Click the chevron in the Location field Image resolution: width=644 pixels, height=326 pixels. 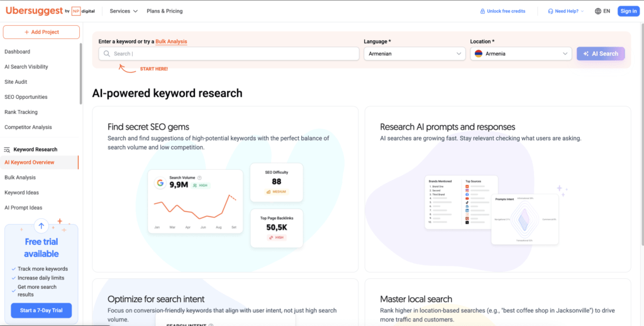(x=565, y=54)
